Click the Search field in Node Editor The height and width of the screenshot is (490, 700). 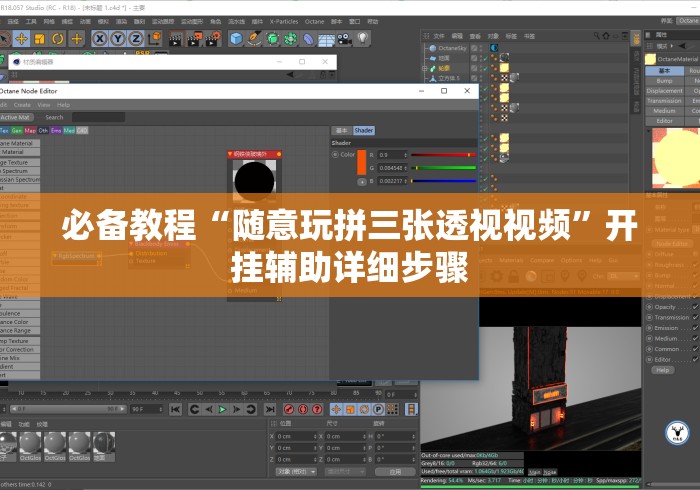pyautogui.click(x=98, y=117)
